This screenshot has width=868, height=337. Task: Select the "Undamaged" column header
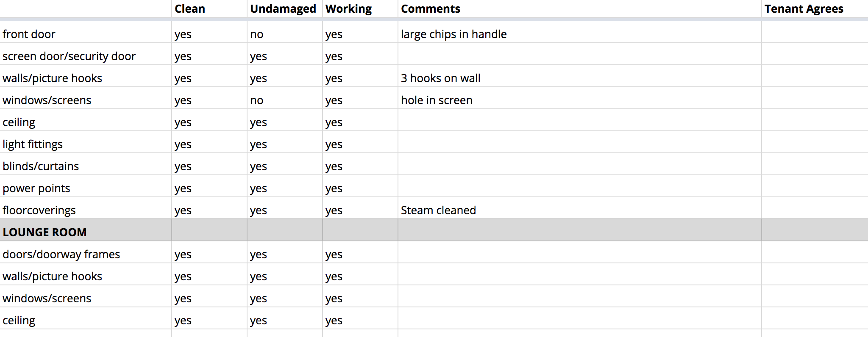283,9
